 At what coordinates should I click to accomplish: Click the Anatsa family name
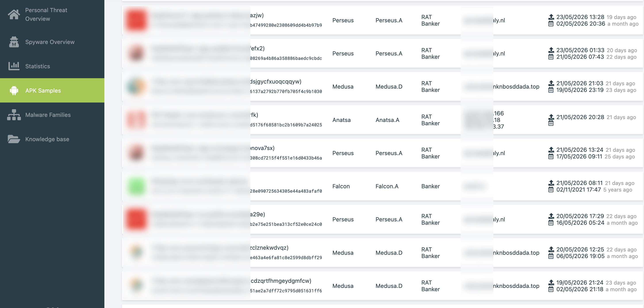click(x=341, y=120)
